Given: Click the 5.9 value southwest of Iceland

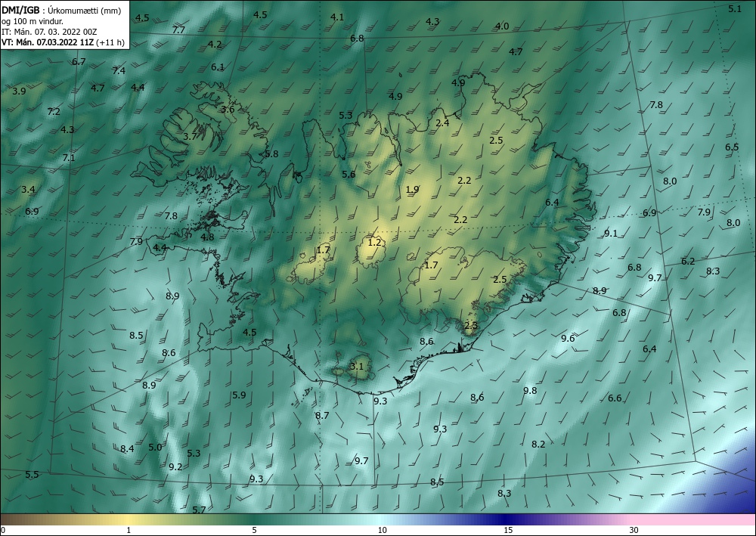Looking at the screenshot, I should (x=239, y=395).
